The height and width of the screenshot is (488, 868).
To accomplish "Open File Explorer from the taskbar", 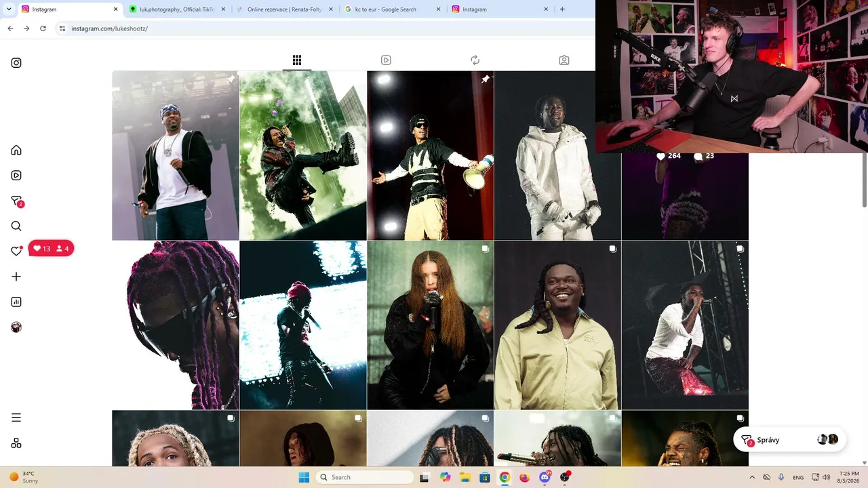I will point(465,477).
